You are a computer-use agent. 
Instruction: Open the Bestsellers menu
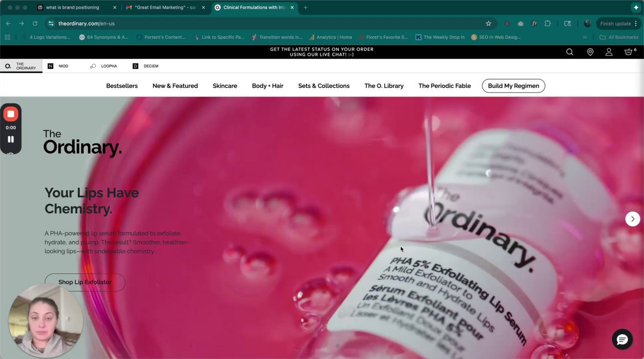(122, 86)
